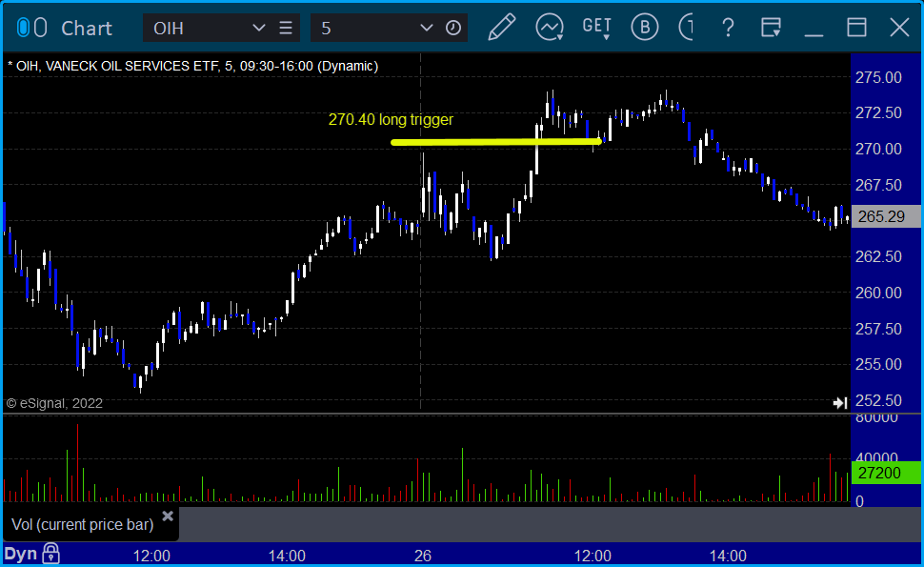The width and height of the screenshot is (924, 567).
Task: Toggle the lock icon next to Dyn
Action: tap(51, 554)
